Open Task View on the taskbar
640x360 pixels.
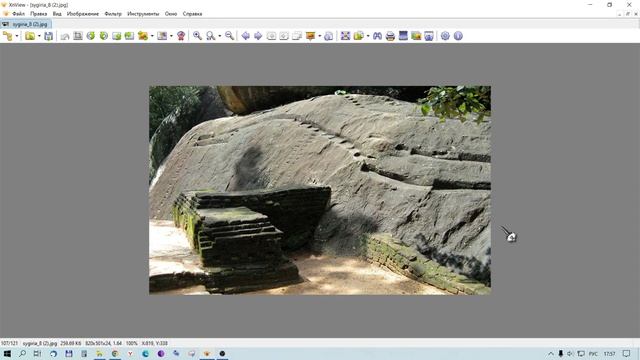[37, 353]
